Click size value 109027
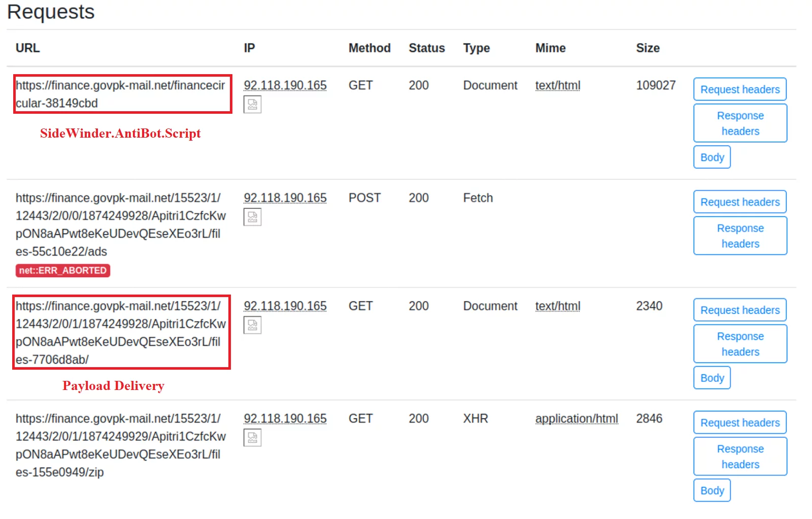The image size is (812, 519). point(656,85)
